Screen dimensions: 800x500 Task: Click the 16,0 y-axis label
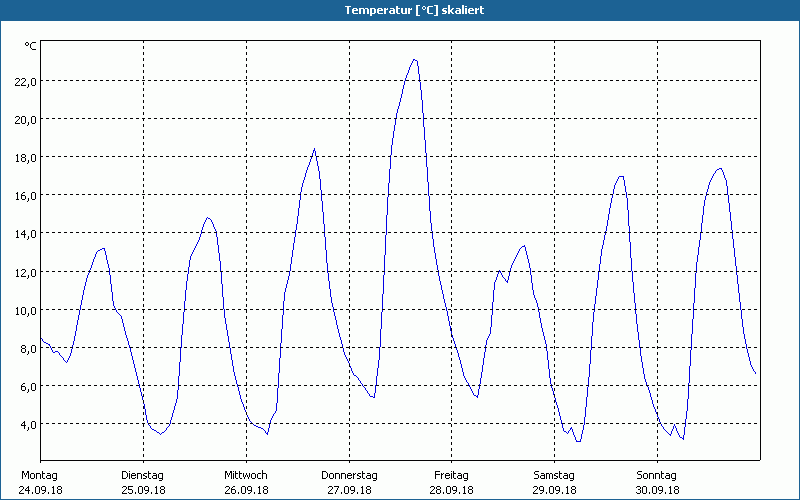coord(26,195)
